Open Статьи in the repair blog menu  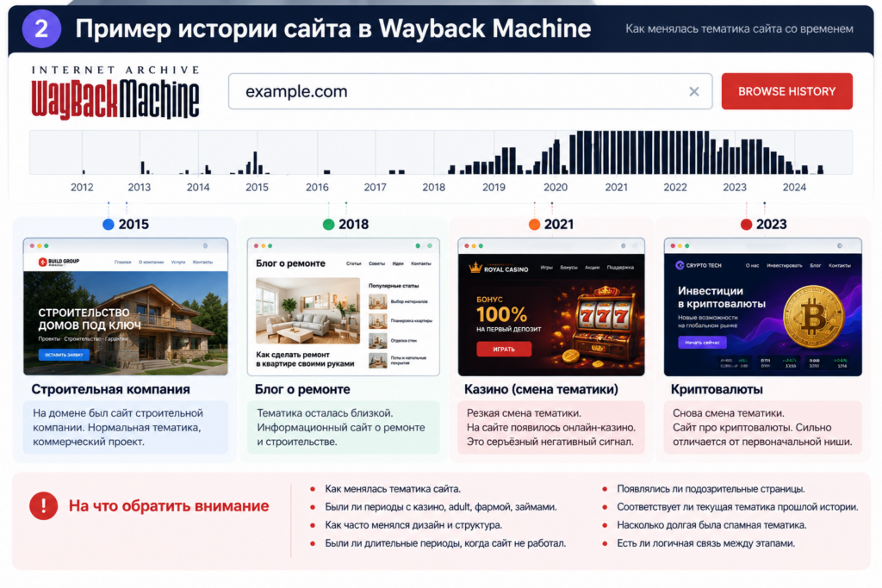point(353,263)
